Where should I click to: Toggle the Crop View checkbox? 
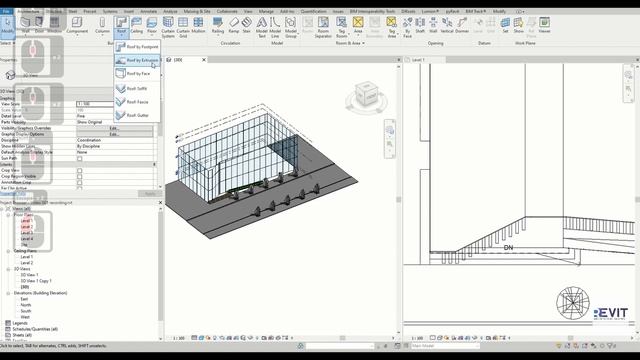click(x=80, y=171)
